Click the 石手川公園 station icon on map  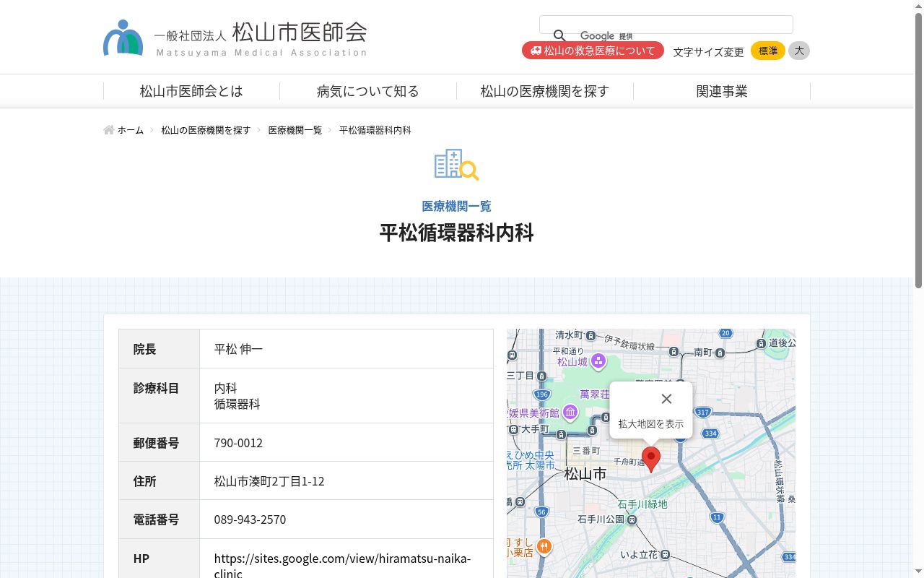tap(633, 519)
